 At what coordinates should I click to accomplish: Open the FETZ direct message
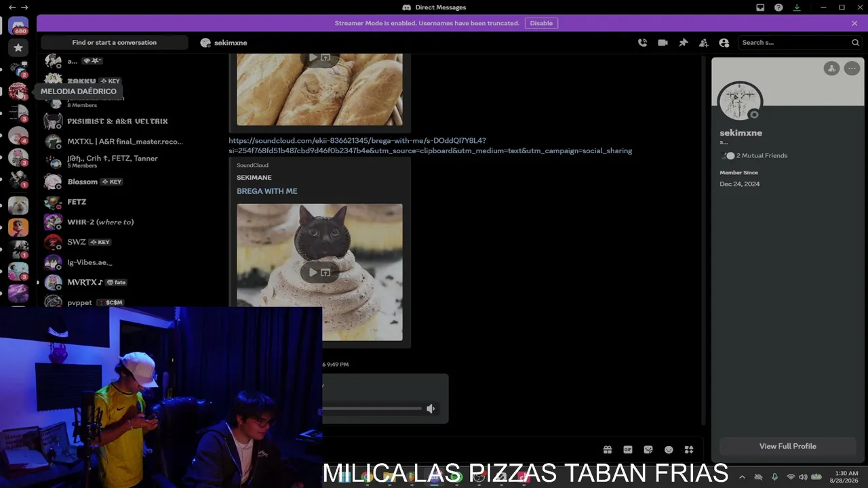pyautogui.click(x=114, y=202)
